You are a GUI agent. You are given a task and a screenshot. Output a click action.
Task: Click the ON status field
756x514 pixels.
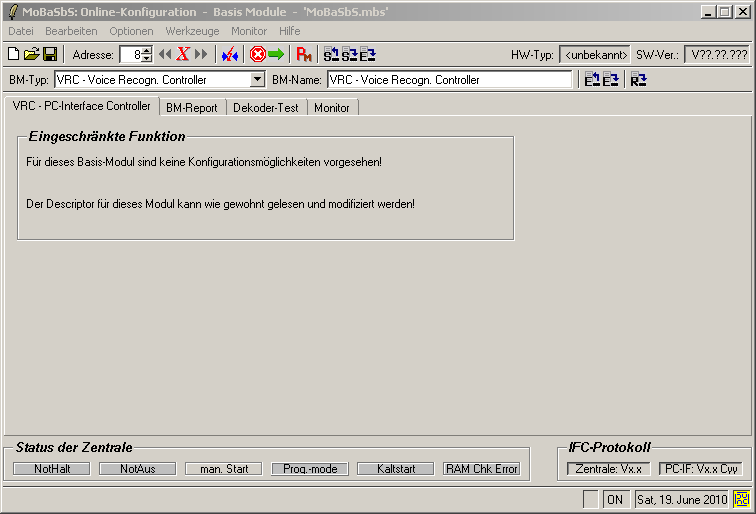615,499
